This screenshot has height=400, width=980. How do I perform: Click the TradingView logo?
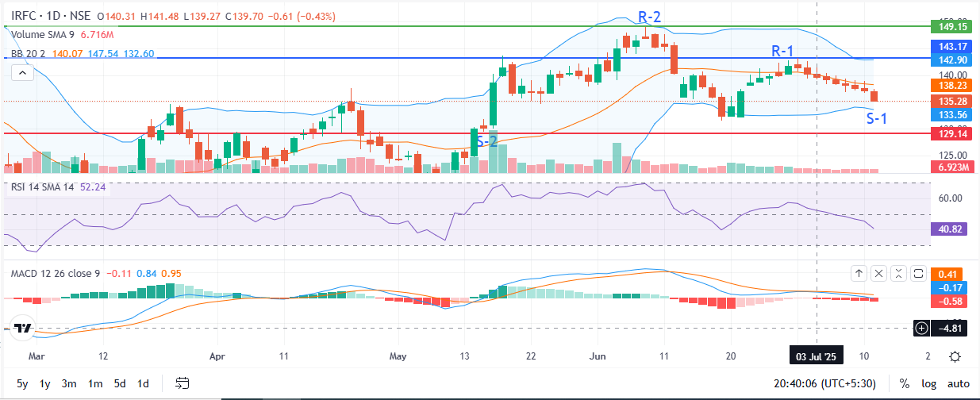point(23,328)
